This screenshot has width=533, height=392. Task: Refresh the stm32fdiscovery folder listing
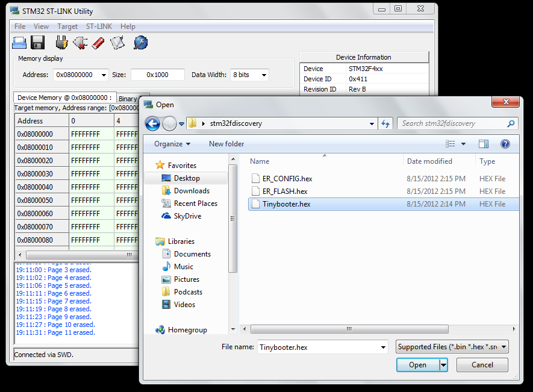tap(385, 124)
